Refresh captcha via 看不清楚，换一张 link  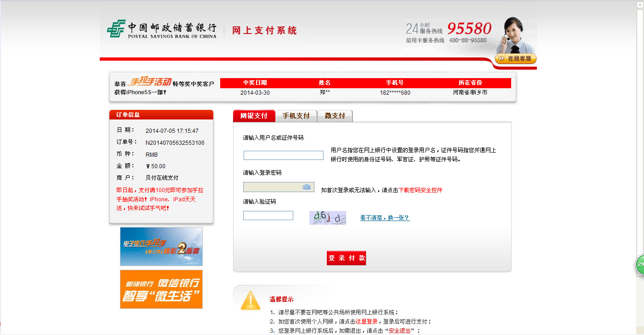[x=384, y=217]
